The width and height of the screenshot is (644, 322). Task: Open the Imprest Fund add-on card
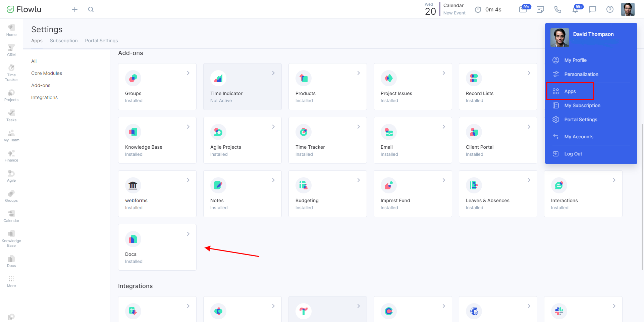pyautogui.click(x=413, y=194)
